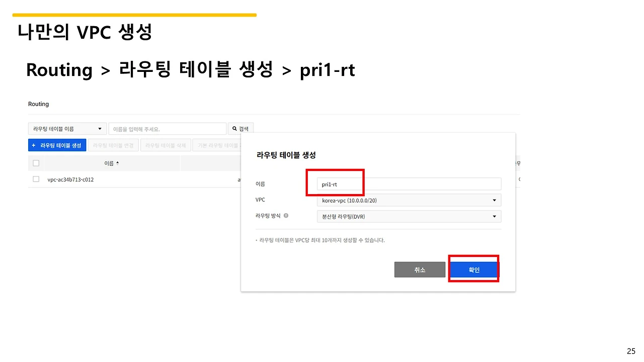Click the plus icon on 라우팅 테이블 생성 button

click(x=33, y=145)
